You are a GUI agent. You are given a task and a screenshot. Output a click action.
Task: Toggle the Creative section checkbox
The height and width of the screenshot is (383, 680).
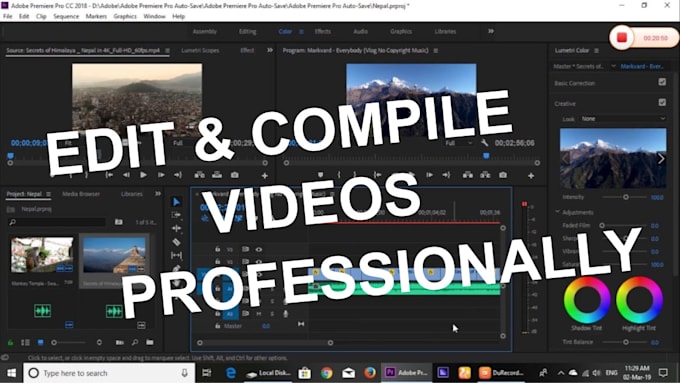tap(662, 102)
